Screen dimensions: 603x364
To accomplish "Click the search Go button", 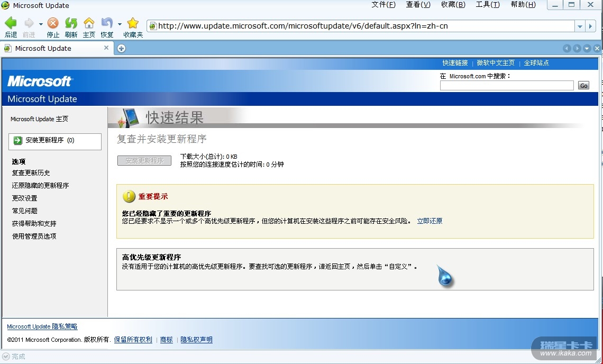I will 584,85.
